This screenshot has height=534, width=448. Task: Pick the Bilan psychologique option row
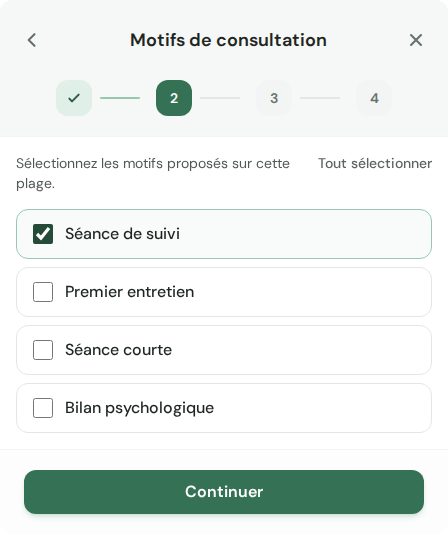[224, 408]
